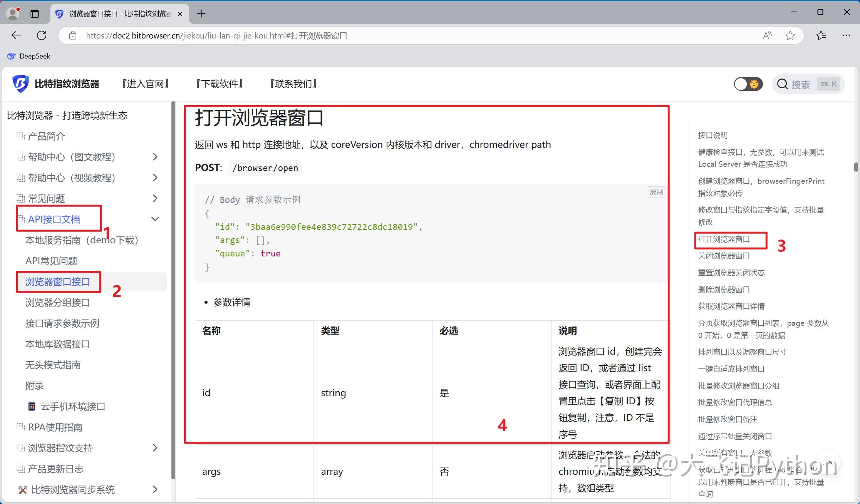Screen dimensions: 860x504
Task: Copy code with 复制 button
Action: click(656, 192)
